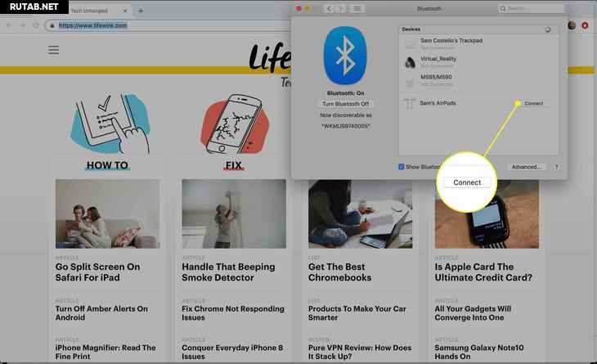Viewport: 597px width, 364px height.
Task: Open Bluetooth help question mark button
Action: (x=557, y=167)
